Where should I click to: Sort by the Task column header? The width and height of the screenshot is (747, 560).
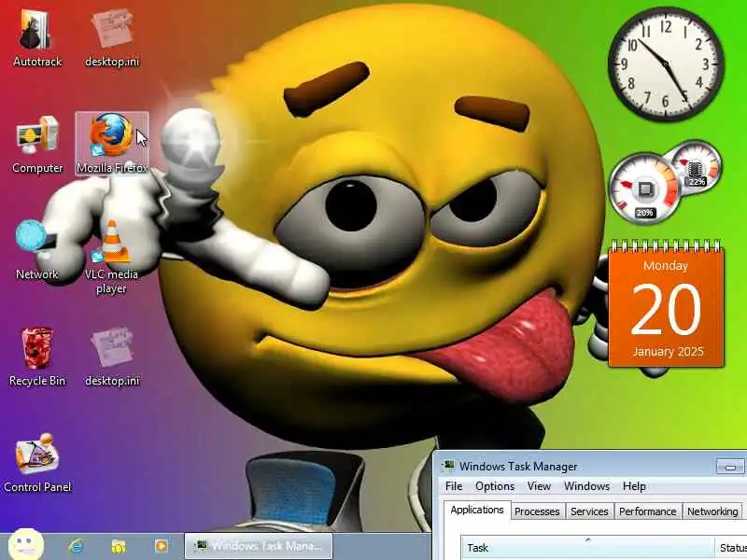588,548
